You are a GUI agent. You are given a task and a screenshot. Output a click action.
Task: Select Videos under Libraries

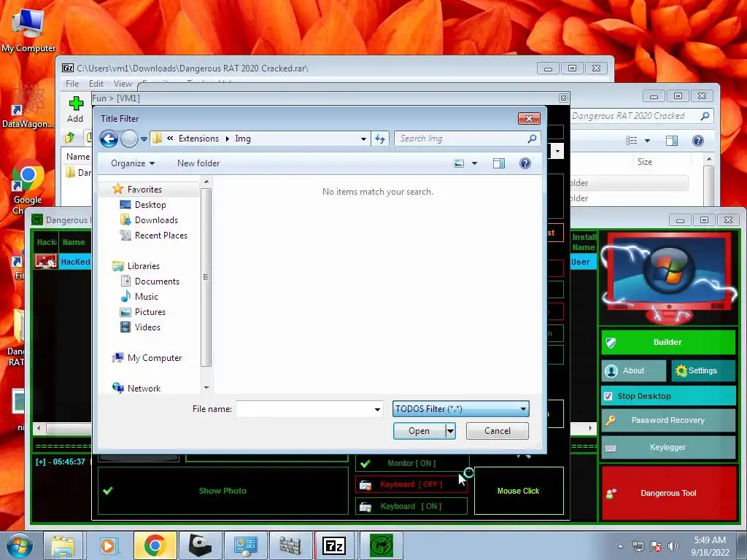click(x=147, y=327)
